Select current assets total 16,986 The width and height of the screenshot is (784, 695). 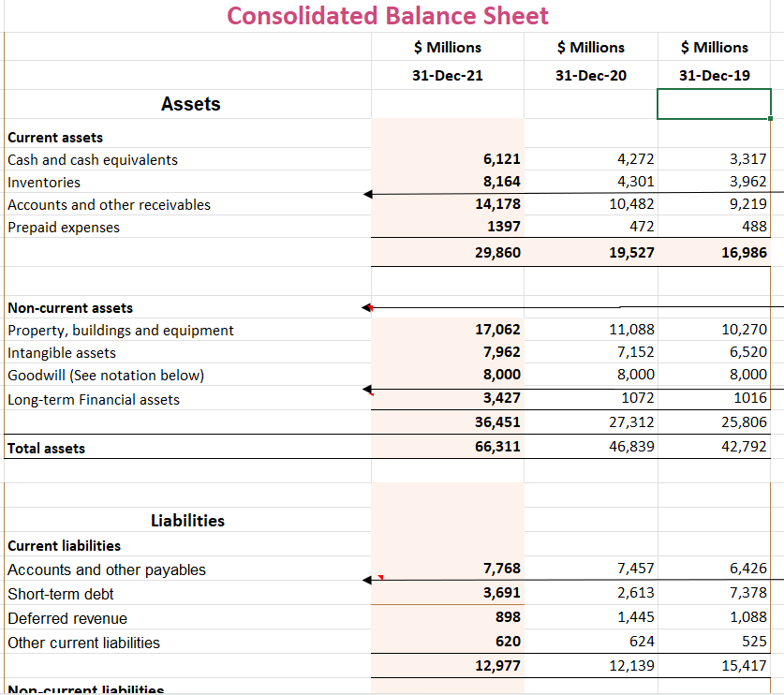pos(744,253)
